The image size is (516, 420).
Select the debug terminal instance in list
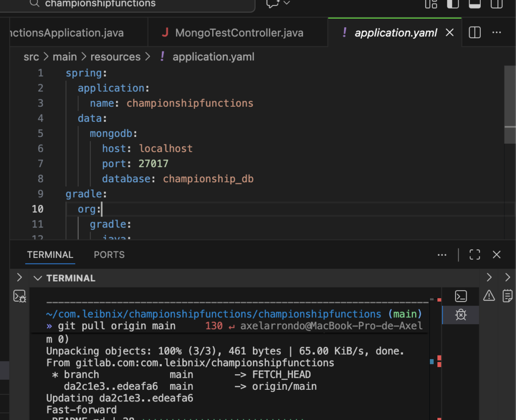(x=461, y=315)
